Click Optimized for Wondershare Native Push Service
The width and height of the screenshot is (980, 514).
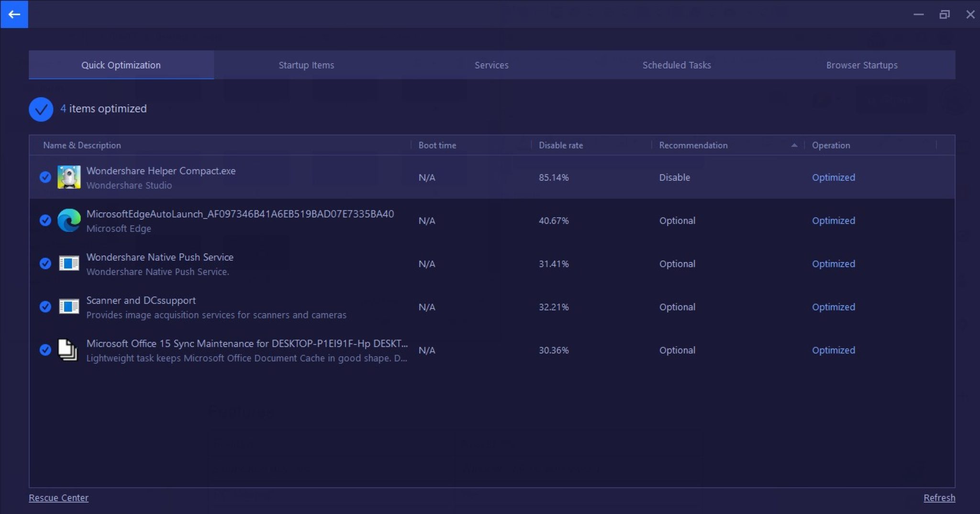click(833, 264)
